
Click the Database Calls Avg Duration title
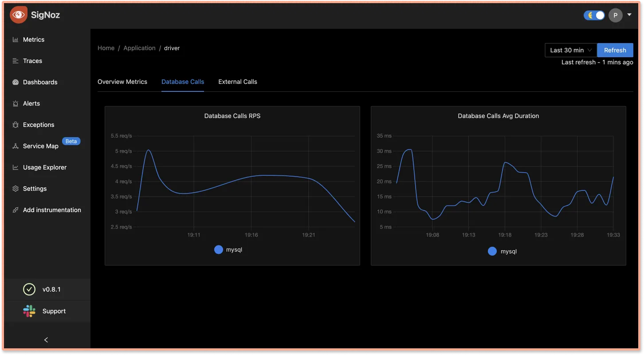(499, 116)
